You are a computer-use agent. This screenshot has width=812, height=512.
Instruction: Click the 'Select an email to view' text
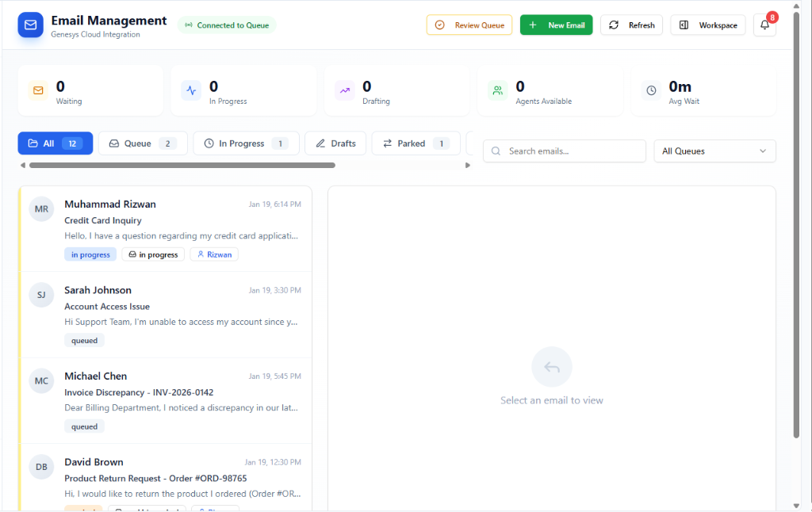click(552, 401)
